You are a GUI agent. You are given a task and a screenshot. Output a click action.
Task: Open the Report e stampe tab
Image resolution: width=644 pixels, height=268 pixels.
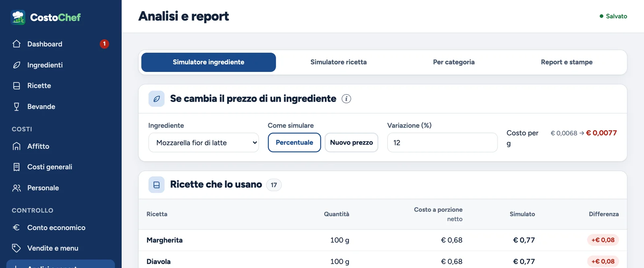(x=567, y=62)
